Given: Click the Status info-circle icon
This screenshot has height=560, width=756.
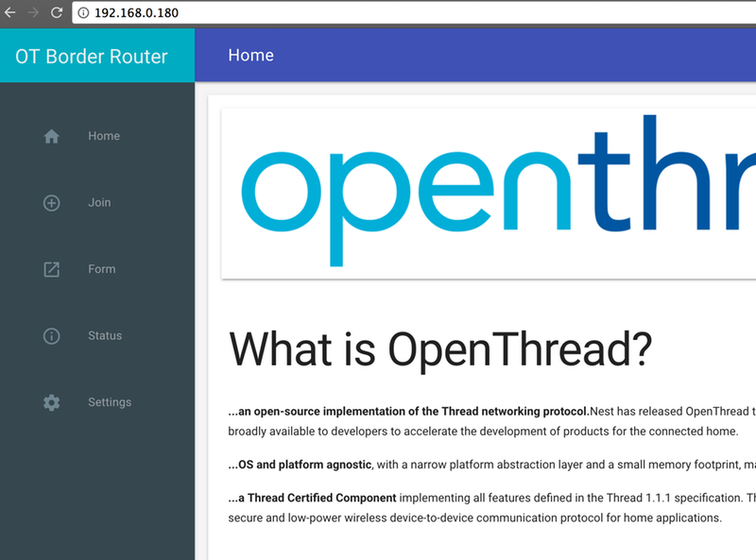Looking at the screenshot, I should [52, 336].
